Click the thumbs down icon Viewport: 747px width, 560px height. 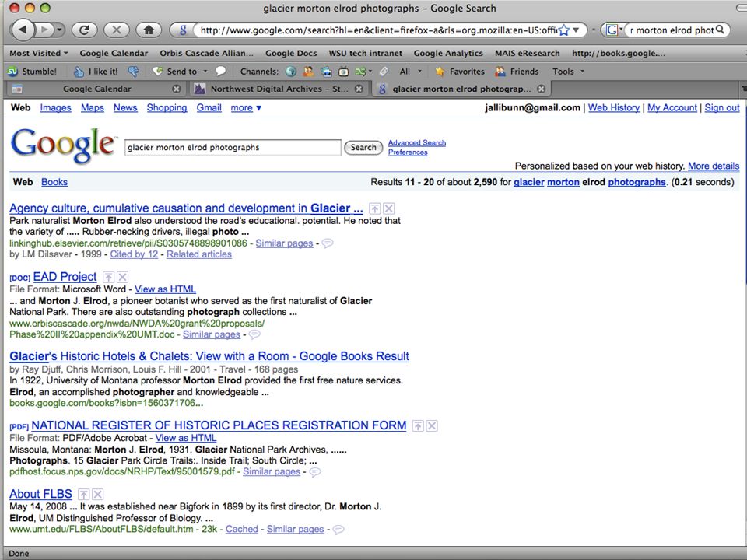pos(133,72)
